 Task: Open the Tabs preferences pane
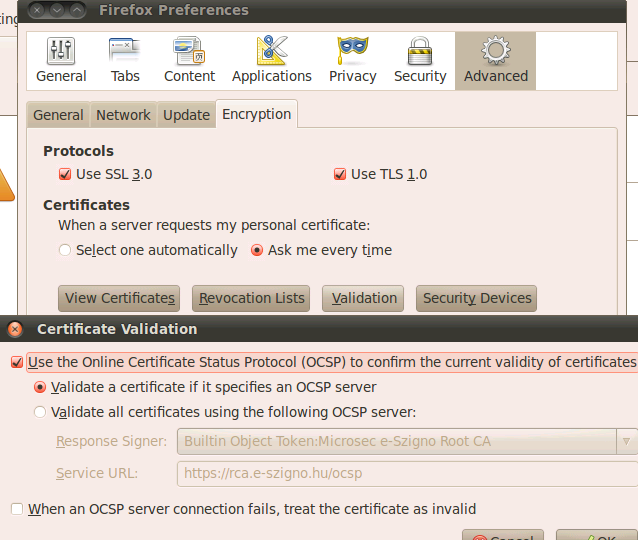(125, 60)
